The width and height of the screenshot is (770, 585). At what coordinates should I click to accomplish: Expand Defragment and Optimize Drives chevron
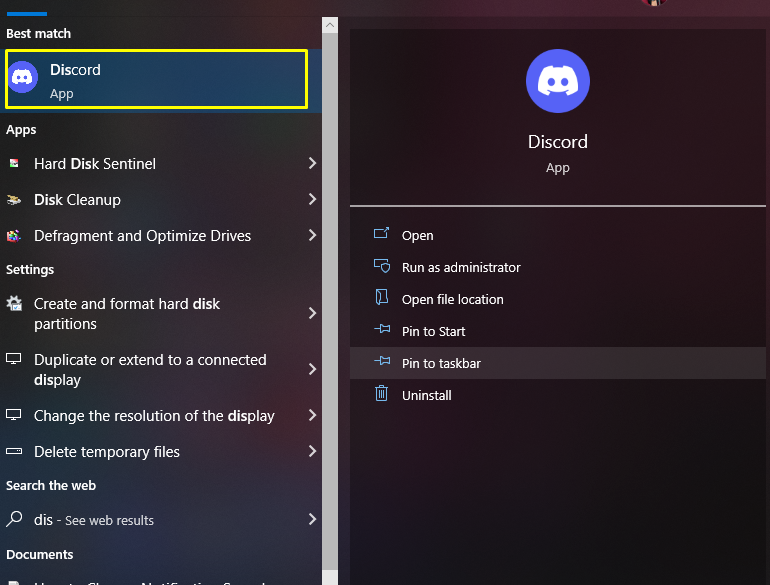coord(312,235)
